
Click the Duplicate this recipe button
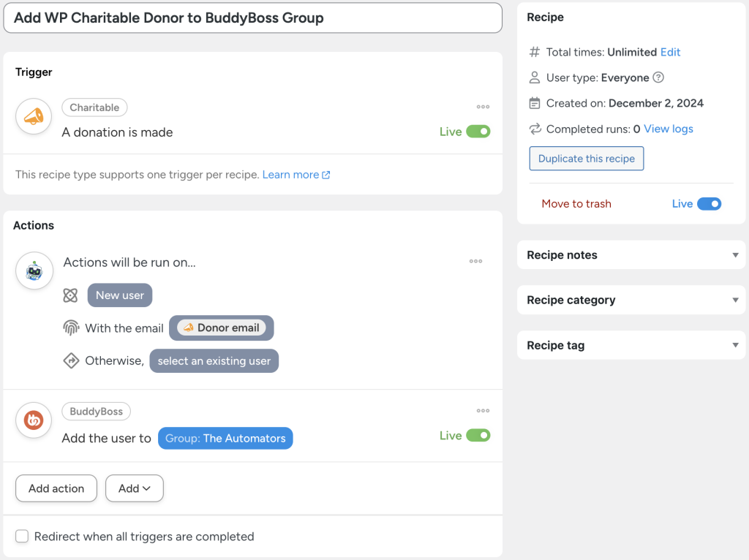tap(586, 158)
